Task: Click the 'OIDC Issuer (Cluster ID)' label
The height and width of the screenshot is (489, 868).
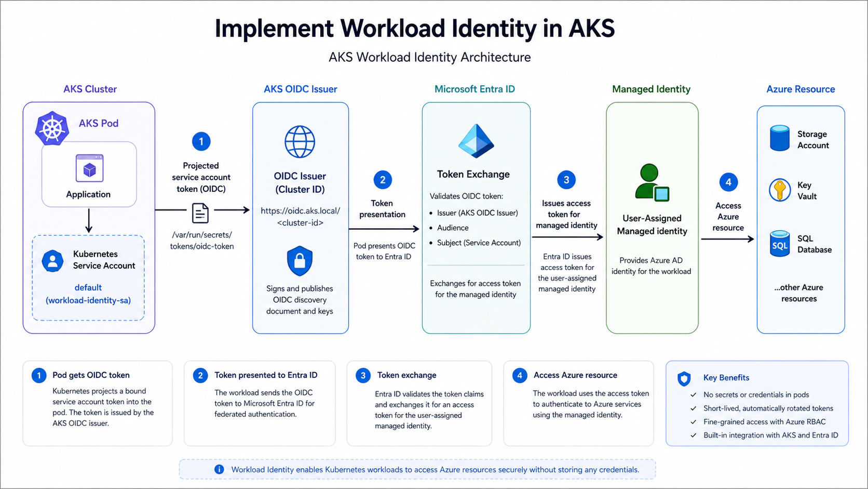Action: 300,182
